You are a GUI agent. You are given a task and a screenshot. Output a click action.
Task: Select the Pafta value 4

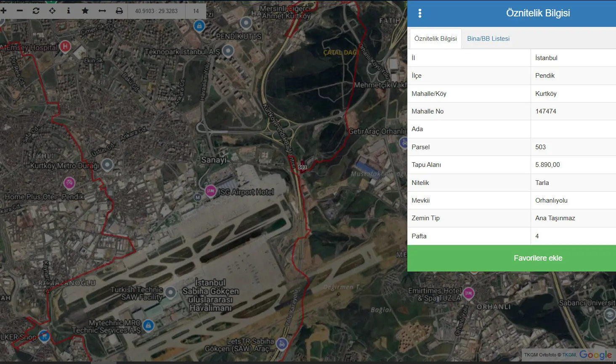573,236
